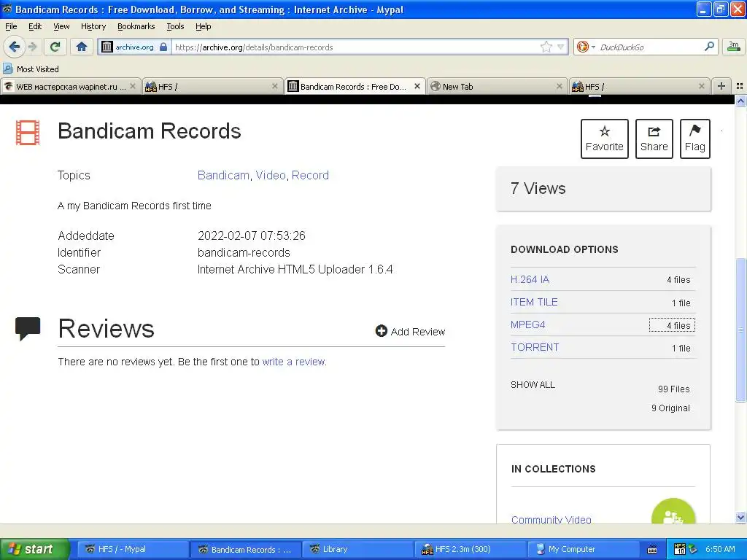The image size is (747, 560).
Task: Click SHOW ALL download files
Action: pyautogui.click(x=533, y=385)
